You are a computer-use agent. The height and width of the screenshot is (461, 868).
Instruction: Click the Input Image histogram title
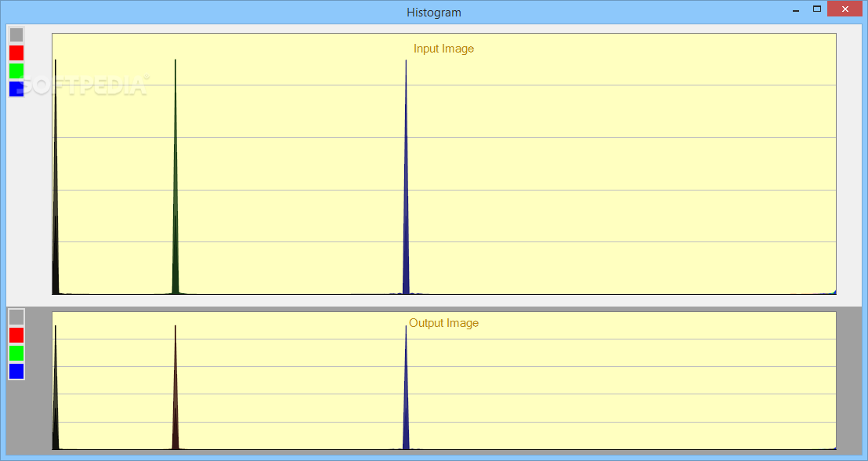pyautogui.click(x=443, y=49)
